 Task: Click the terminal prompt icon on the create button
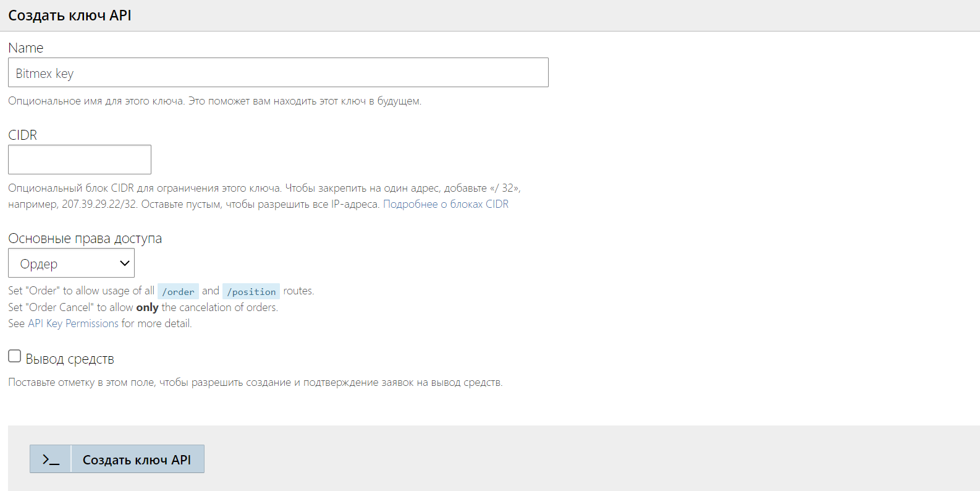click(x=51, y=459)
